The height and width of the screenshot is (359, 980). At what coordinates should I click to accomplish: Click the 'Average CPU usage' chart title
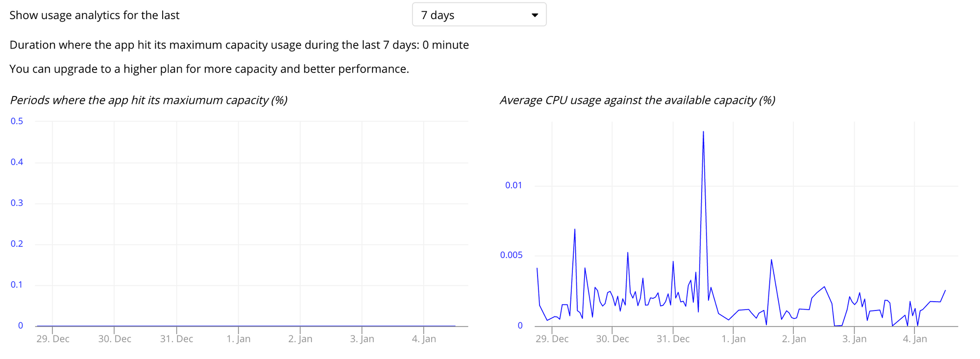[637, 100]
